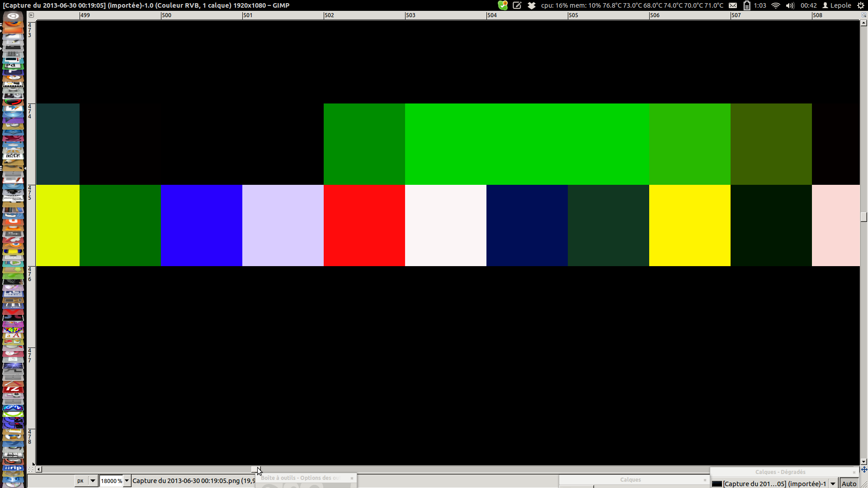This screenshot has width=868, height=488.
Task: Click the battery indicator icon
Action: [x=747, y=5]
